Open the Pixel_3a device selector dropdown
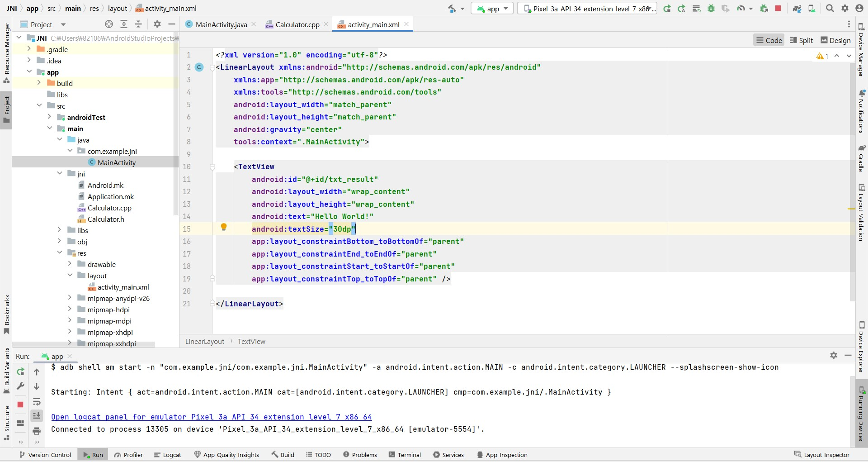868x462 pixels. tap(587, 9)
